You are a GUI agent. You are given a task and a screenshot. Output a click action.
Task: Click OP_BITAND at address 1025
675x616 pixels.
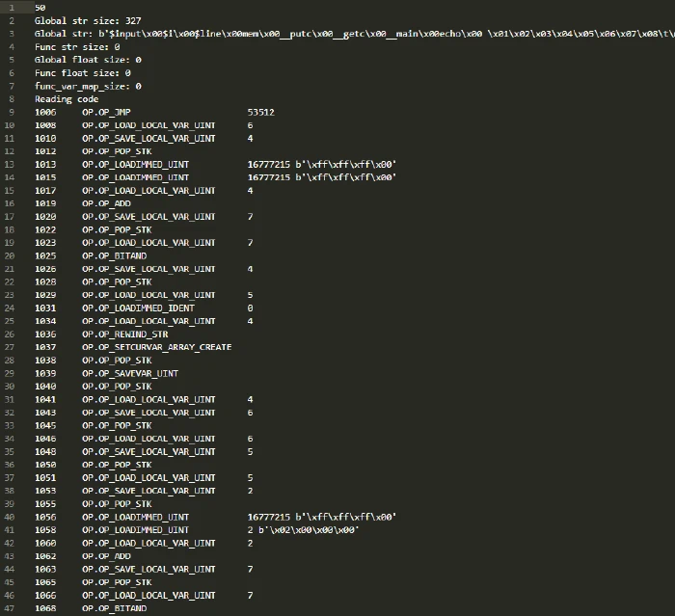click(x=114, y=255)
